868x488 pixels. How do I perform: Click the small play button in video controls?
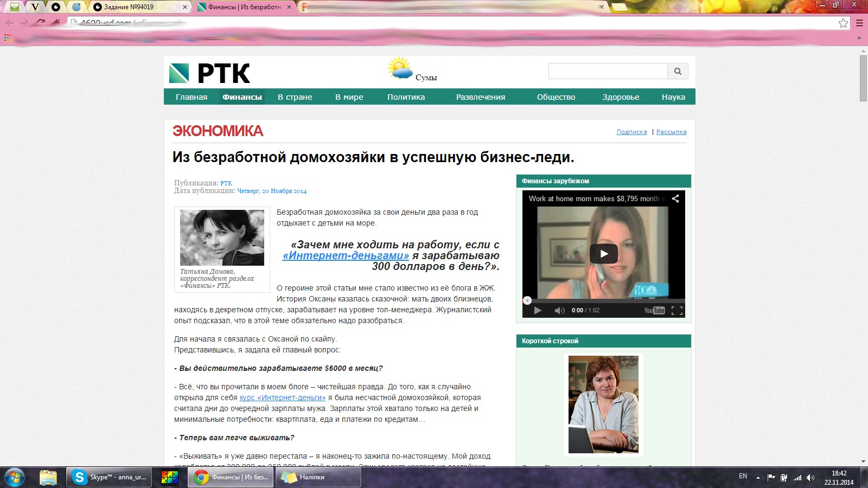coord(538,310)
